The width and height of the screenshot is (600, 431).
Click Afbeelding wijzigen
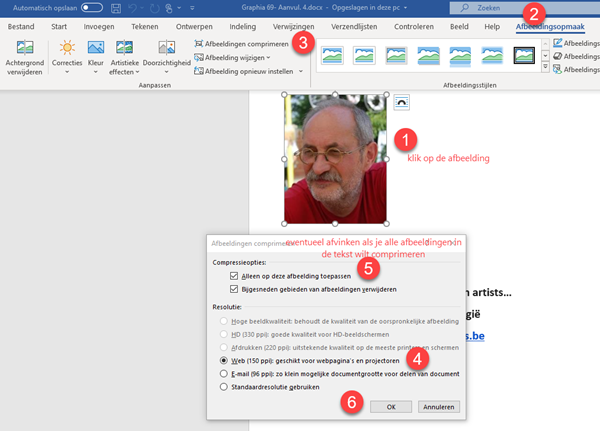click(232, 58)
